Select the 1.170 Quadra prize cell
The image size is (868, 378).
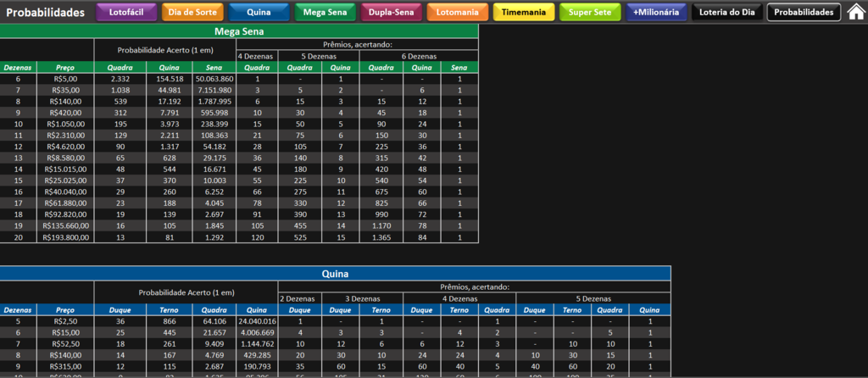(x=381, y=225)
